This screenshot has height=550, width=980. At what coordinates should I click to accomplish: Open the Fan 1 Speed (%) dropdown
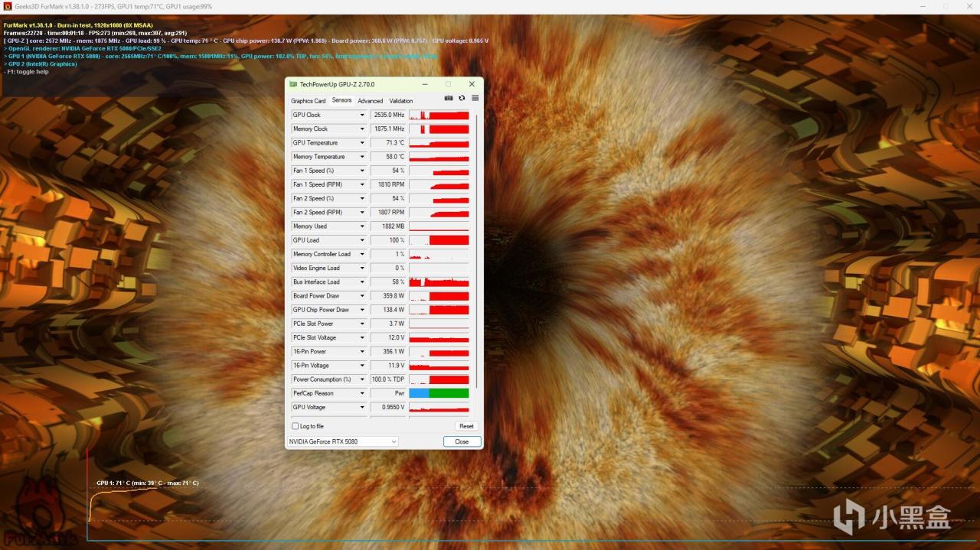click(x=362, y=171)
